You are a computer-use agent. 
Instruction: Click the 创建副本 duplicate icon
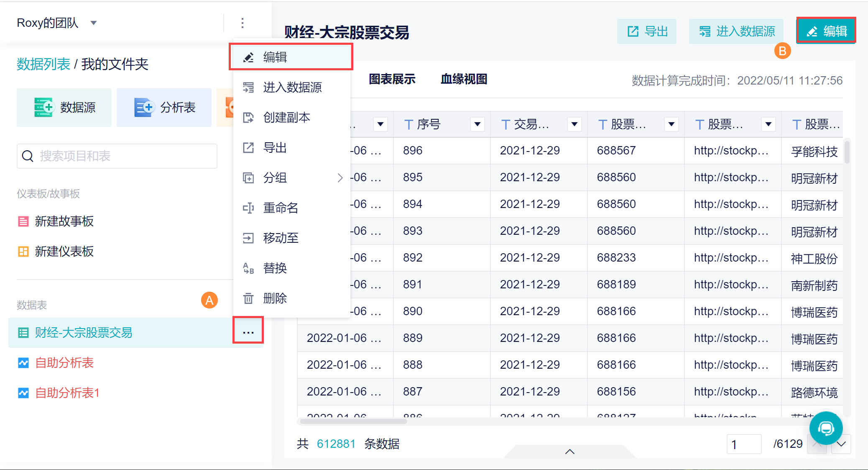248,118
